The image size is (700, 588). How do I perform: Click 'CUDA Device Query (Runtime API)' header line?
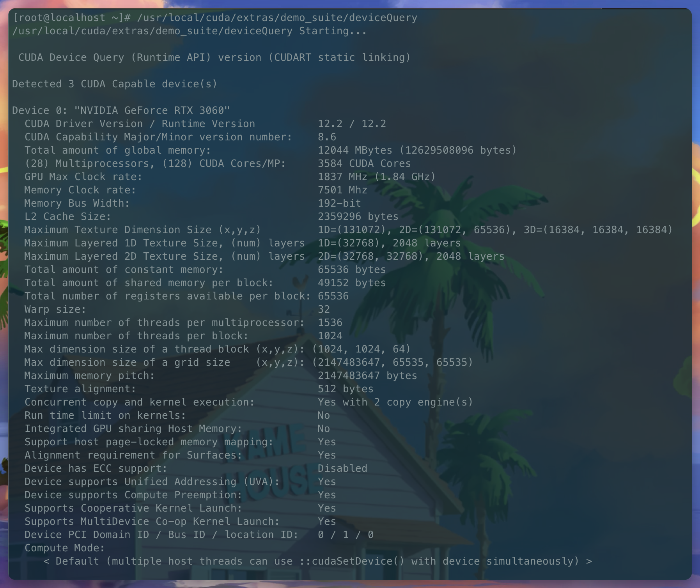(214, 58)
